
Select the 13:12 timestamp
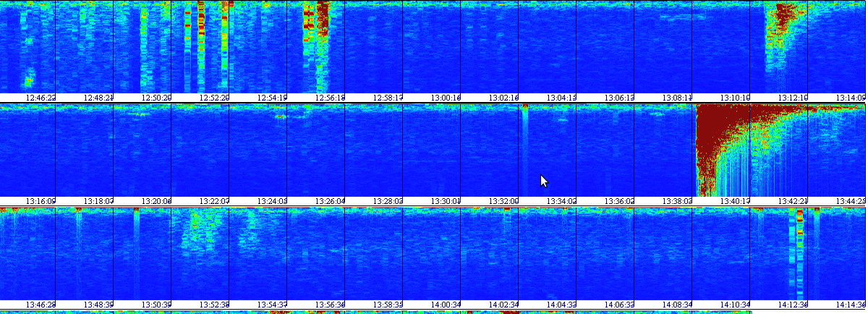click(793, 97)
